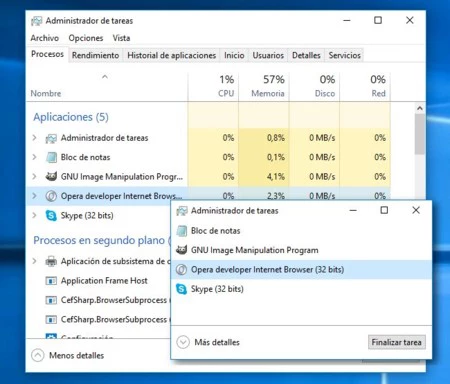The image size is (450, 384).
Task: Select Bloc de notas in the compact window list
Action: coord(301,231)
